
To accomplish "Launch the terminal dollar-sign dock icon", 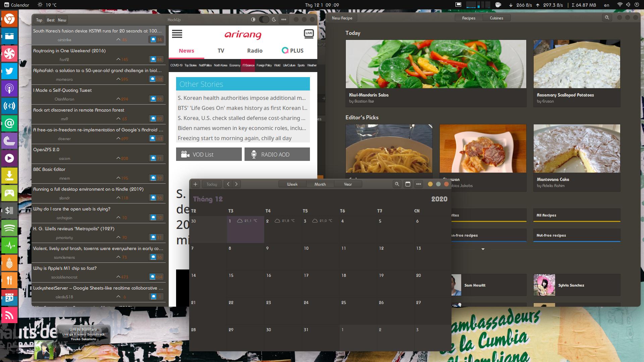I will (x=9, y=210).
